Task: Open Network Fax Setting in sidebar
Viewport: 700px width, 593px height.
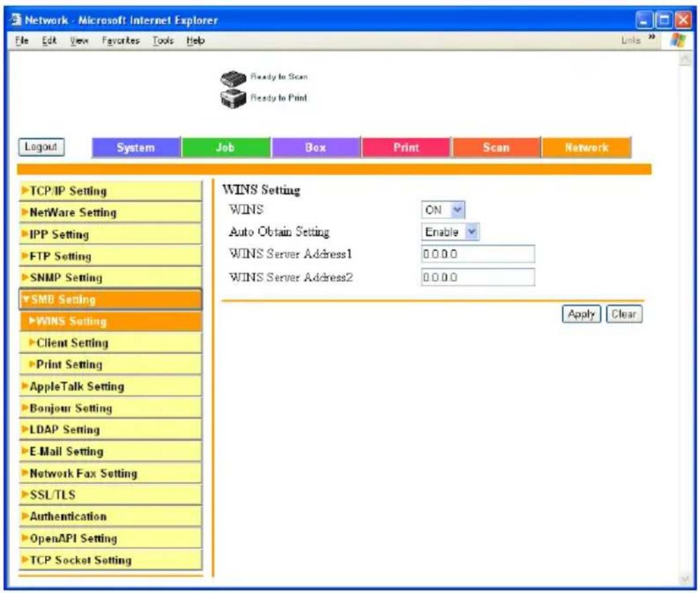Action: coord(110,473)
